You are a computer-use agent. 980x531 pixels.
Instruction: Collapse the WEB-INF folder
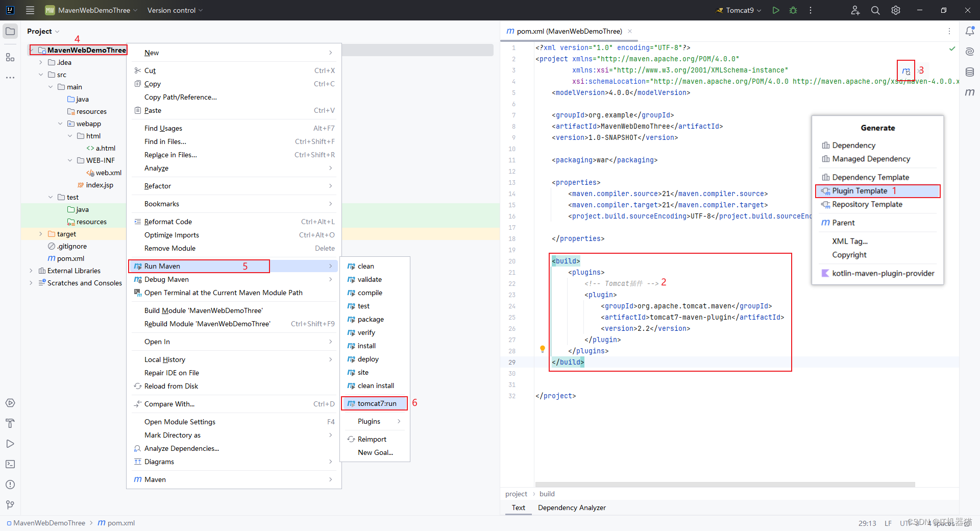click(x=70, y=160)
